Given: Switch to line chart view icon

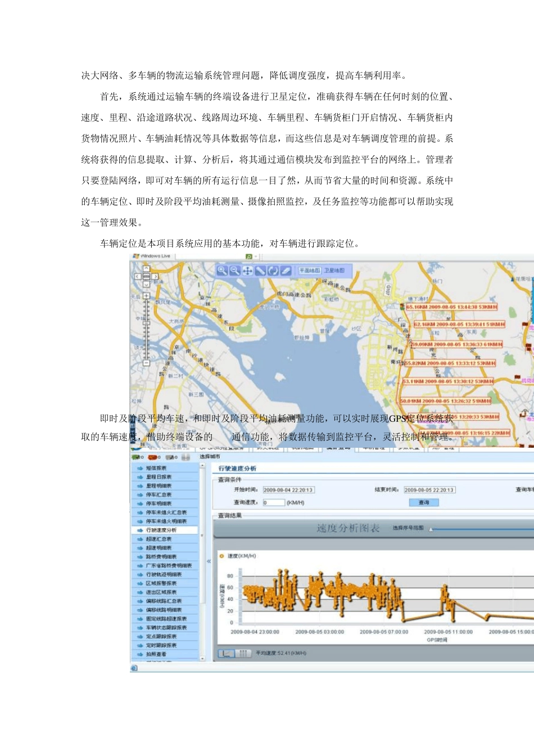Looking at the screenshot, I should (x=227, y=653).
